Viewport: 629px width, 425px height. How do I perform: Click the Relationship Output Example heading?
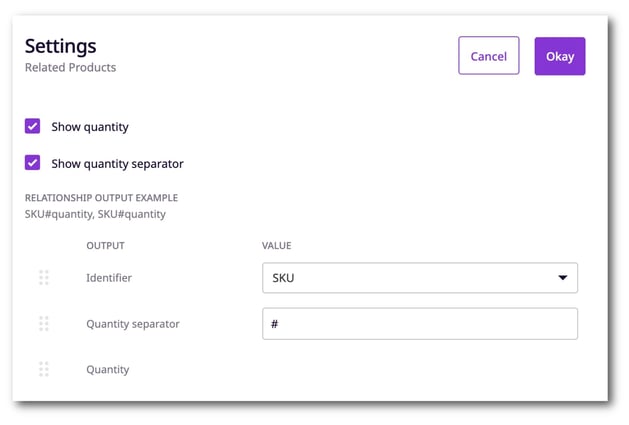pos(101,198)
